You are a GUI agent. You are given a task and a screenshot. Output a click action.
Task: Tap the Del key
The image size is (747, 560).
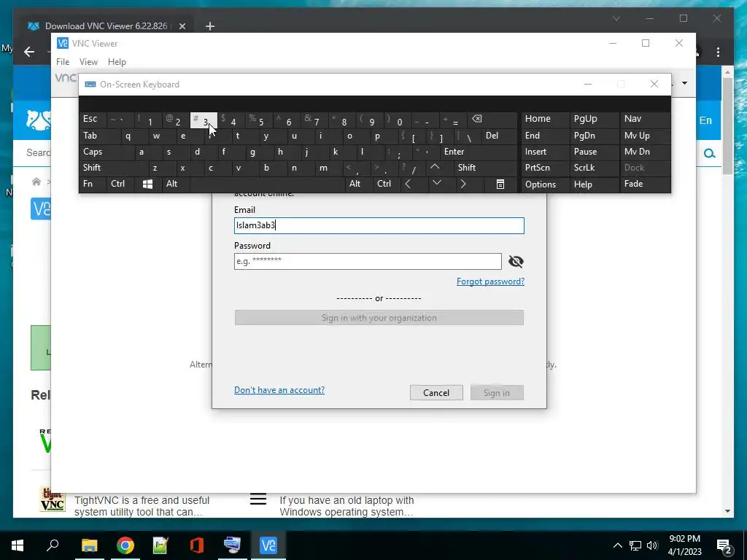tap(499, 136)
